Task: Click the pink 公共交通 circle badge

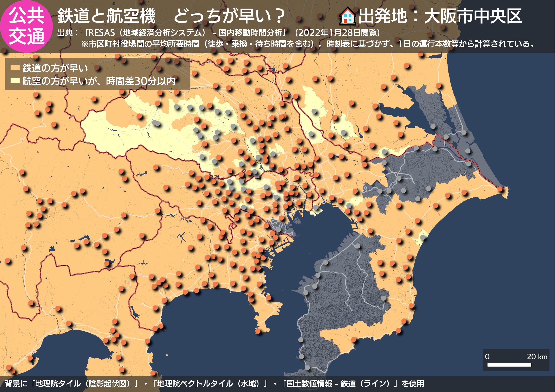Action: 26,26
